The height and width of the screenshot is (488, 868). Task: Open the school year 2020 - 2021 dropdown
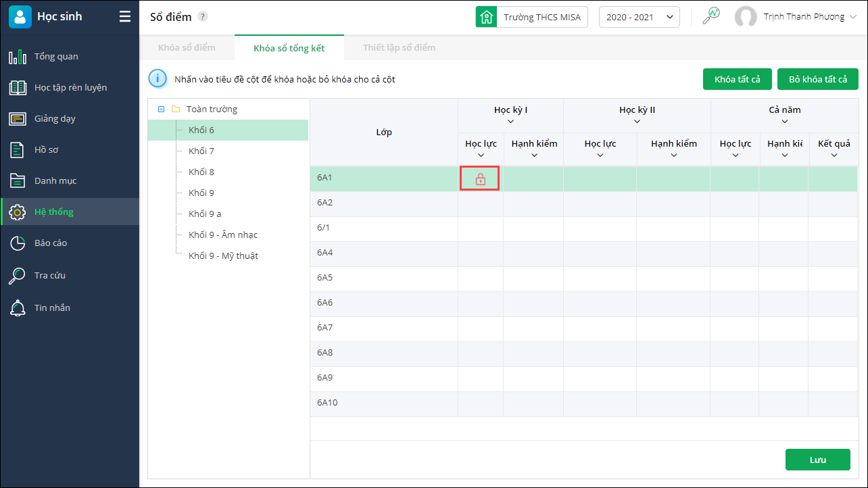(640, 17)
